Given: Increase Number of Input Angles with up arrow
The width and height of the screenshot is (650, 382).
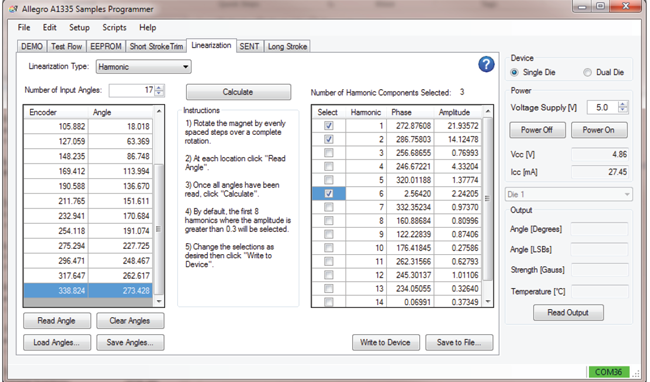Looking at the screenshot, I should pyautogui.click(x=159, y=87).
